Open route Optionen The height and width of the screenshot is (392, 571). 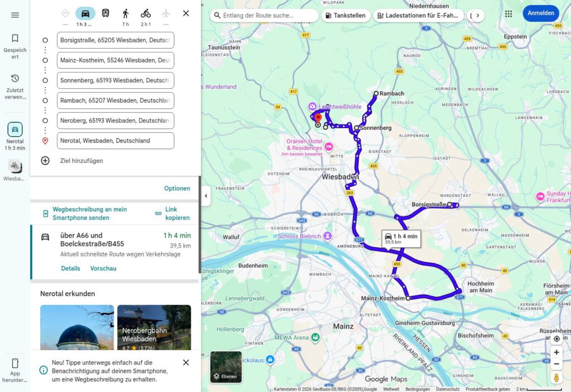point(177,188)
